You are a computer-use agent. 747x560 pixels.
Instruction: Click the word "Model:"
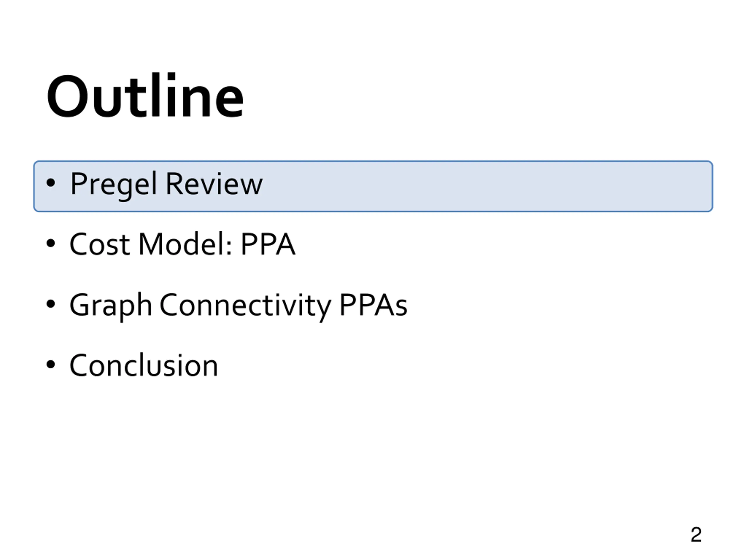(x=185, y=244)
